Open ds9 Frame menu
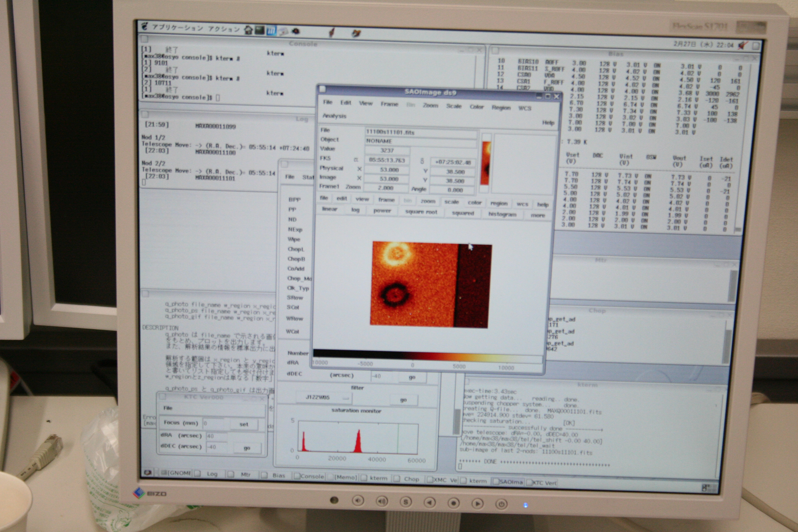The width and height of the screenshot is (798, 532). click(x=389, y=104)
